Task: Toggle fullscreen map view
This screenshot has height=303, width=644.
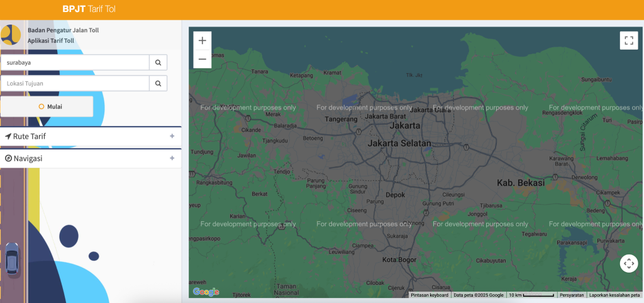Action: pos(628,41)
